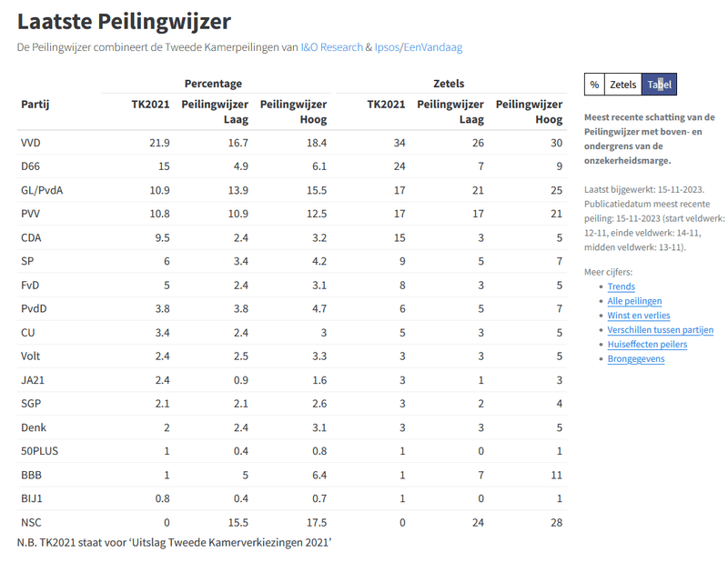
Task: Open the Alle peilingen link
Action: [x=634, y=301]
